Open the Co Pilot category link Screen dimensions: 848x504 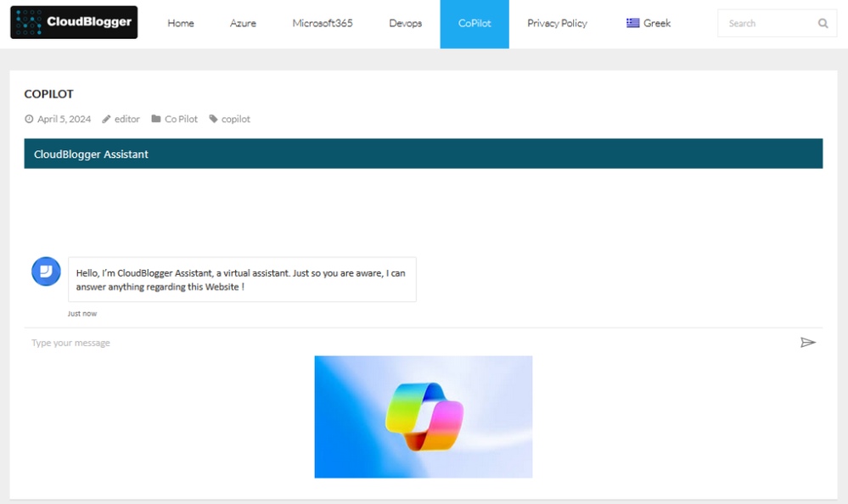pos(181,119)
